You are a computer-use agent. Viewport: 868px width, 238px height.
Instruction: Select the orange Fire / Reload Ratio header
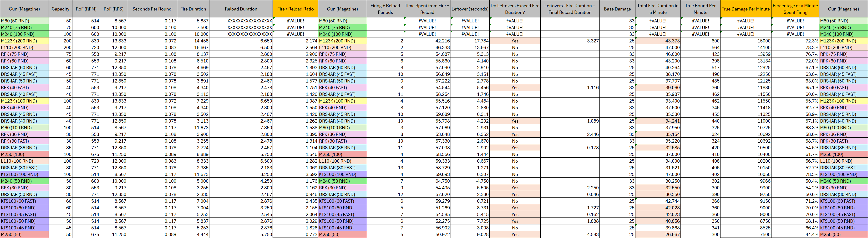click(295, 9)
